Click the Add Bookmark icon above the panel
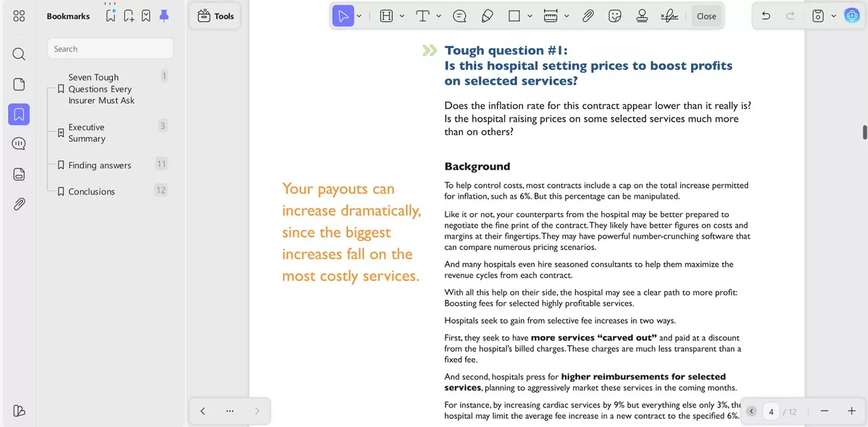This screenshot has height=427, width=868. [128, 15]
